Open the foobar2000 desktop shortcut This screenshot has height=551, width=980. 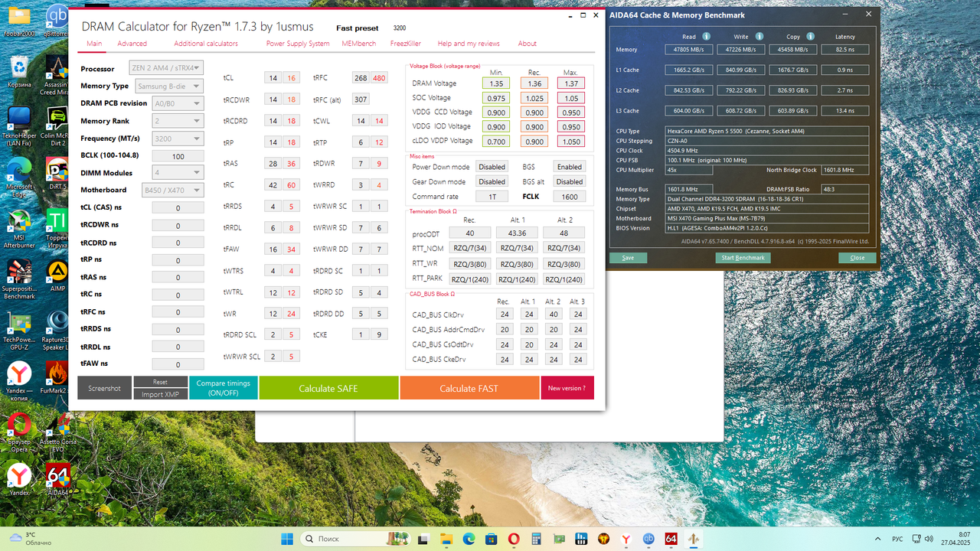[x=19, y=21]
